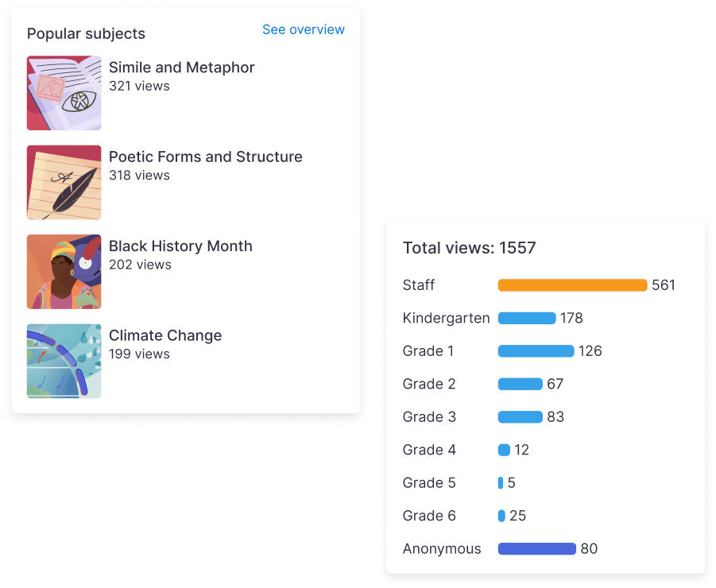Click the Grade 2 views bar
This screenshot has width=716, height=588.
point(521,384)
